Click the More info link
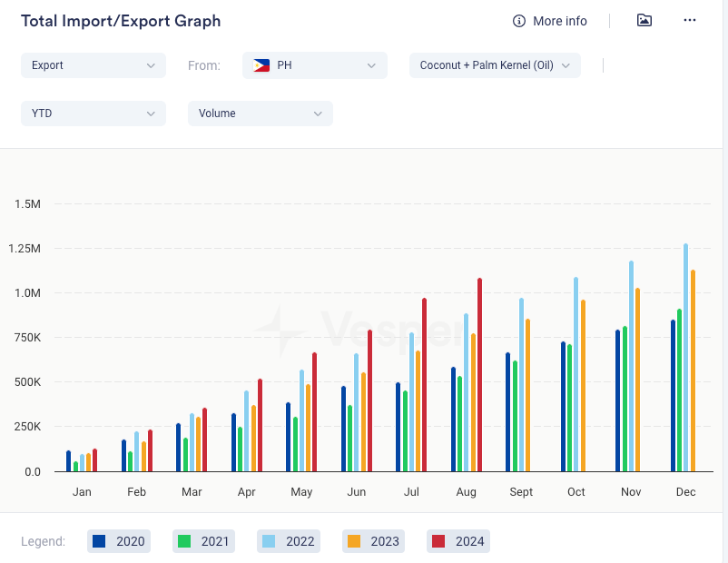Viewport: 728px width, 563px height. point(559,21)
